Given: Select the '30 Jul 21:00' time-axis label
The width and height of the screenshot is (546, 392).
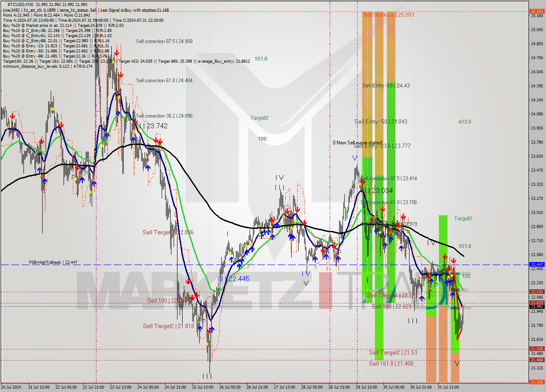Looking at the screenshot, I should (421, 387).
